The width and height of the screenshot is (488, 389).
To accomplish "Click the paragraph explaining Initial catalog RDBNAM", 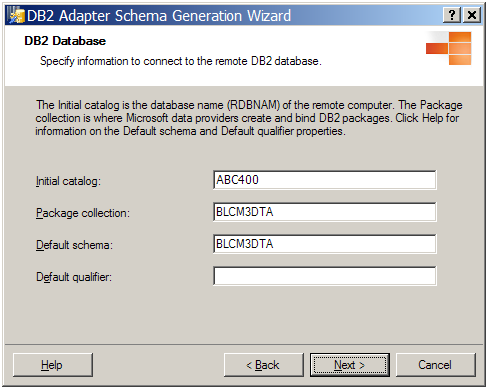I will 249,118.
